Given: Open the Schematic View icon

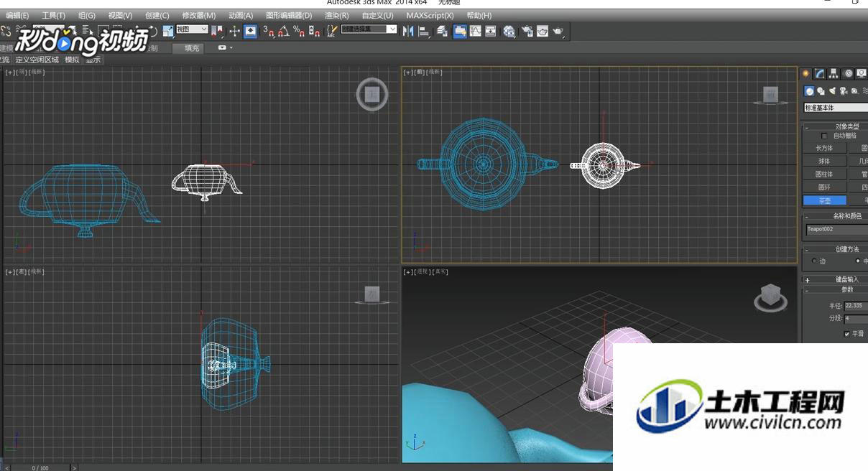Looking at the screenshot, I should point(491,31).
